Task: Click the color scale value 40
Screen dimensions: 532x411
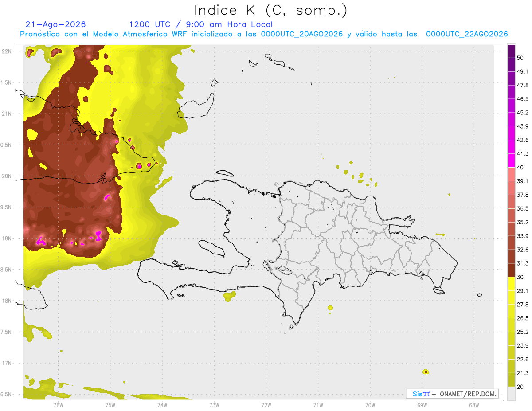Action: pyautogui.click(x=520, y=168)
